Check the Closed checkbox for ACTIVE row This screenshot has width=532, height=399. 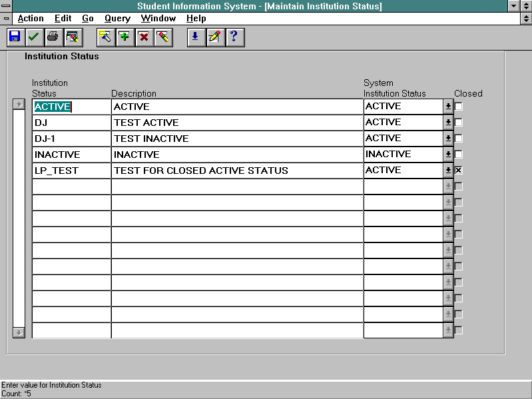(x=459, y=107)
